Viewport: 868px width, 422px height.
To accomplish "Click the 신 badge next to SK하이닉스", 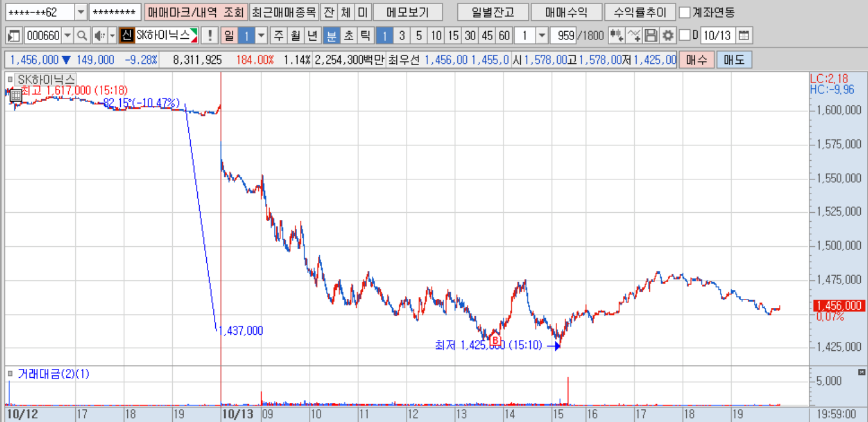I will click(126, 36).
